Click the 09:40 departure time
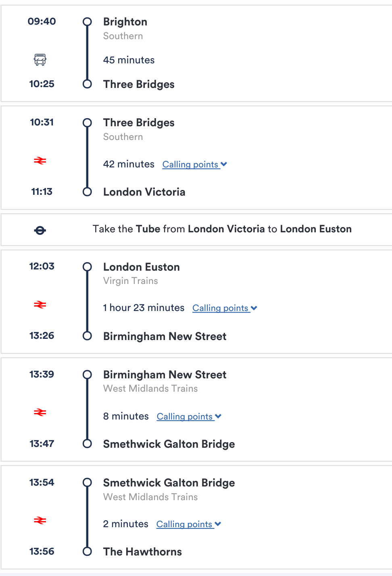The height and width of the screenshot is (576, 392). [x=42, y=21]
